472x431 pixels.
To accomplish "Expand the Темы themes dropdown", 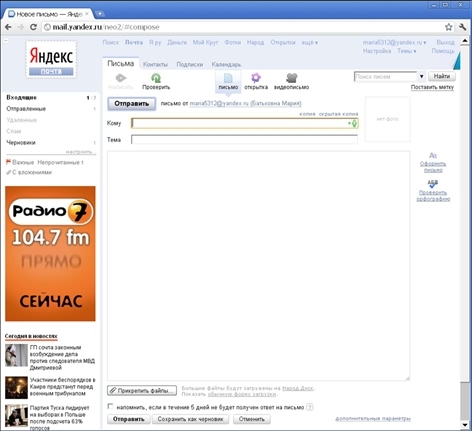I will coord(407,51).
